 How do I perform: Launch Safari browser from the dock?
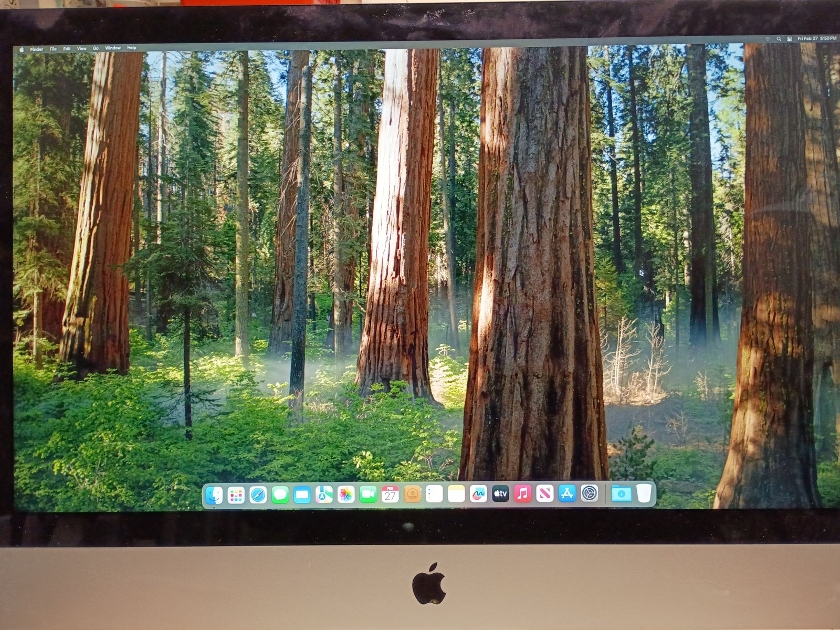(258, 495)
